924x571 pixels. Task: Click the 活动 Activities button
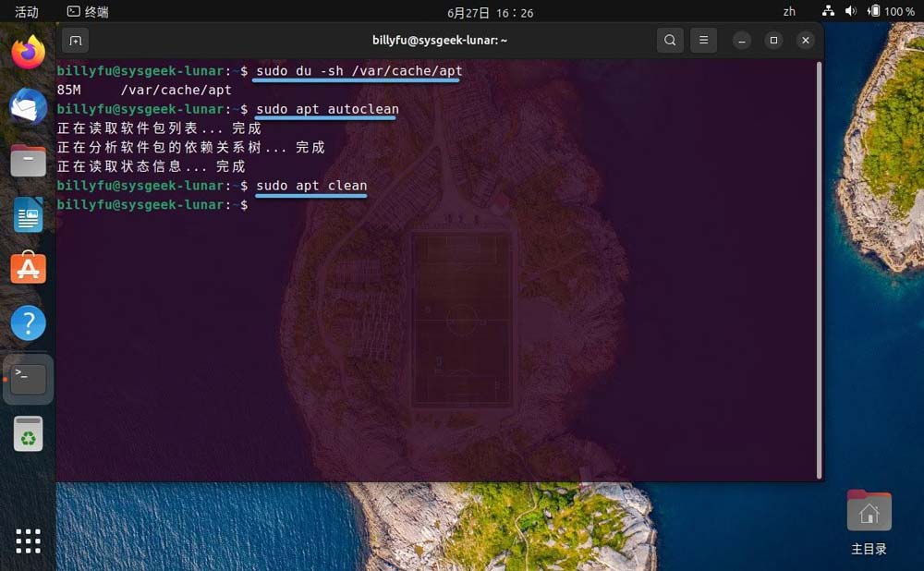(27, 12)
